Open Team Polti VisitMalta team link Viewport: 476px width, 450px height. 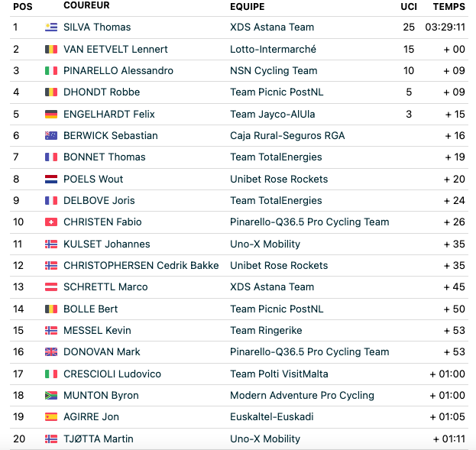tap(279, 374)
